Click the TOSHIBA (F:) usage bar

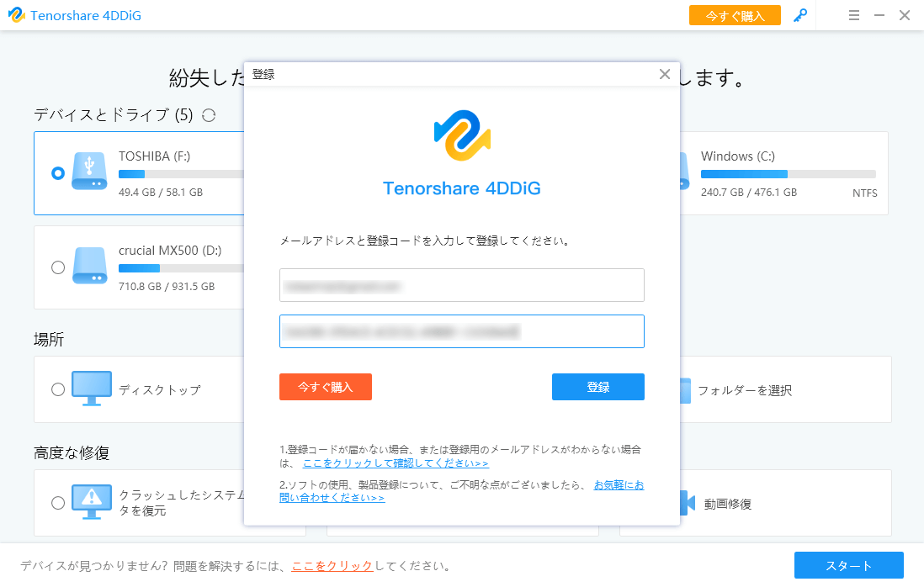pyautogui.click(x=182, y=174)
